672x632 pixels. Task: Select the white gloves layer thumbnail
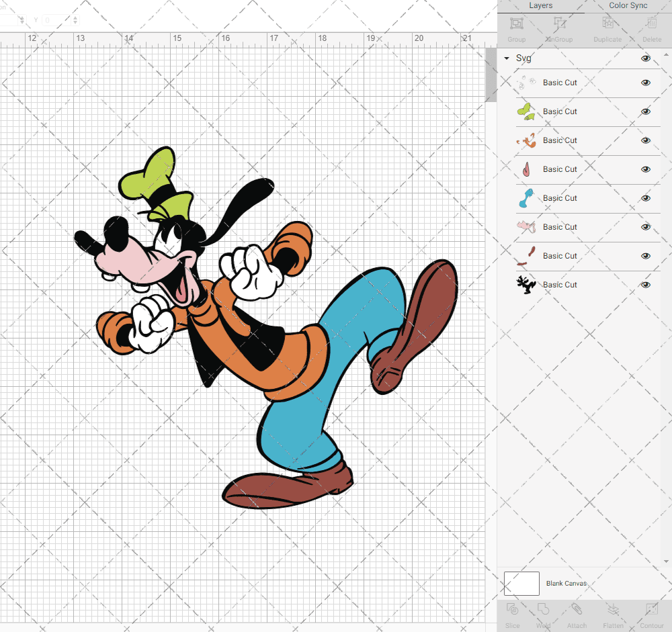pyautogui.click(x=526, y=83)
